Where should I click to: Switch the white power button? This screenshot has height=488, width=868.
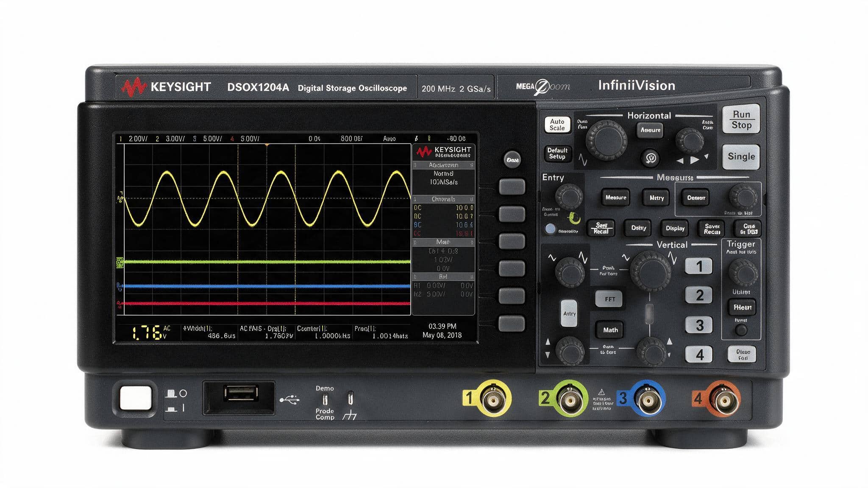tap(136, 398)
